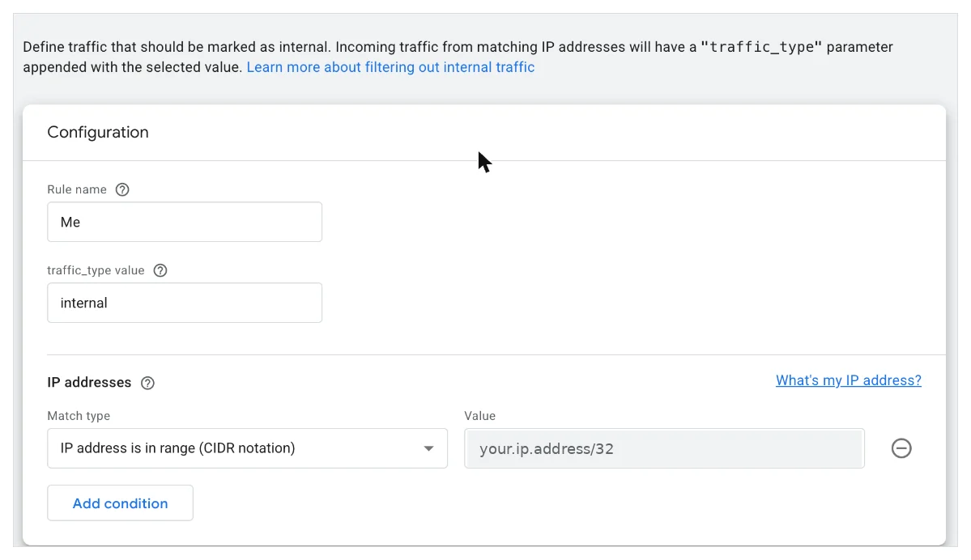Open help tooltip next to traffic_type value
Viewport: 971px width, 560px height.
click(x=160, y=270)
